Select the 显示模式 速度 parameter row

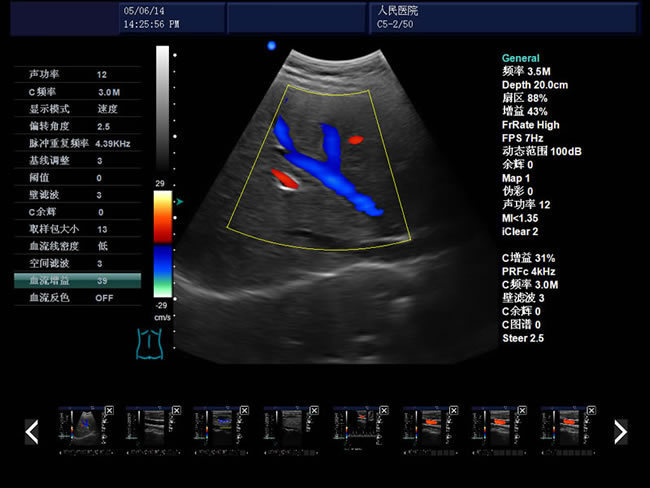coord(78,109)
